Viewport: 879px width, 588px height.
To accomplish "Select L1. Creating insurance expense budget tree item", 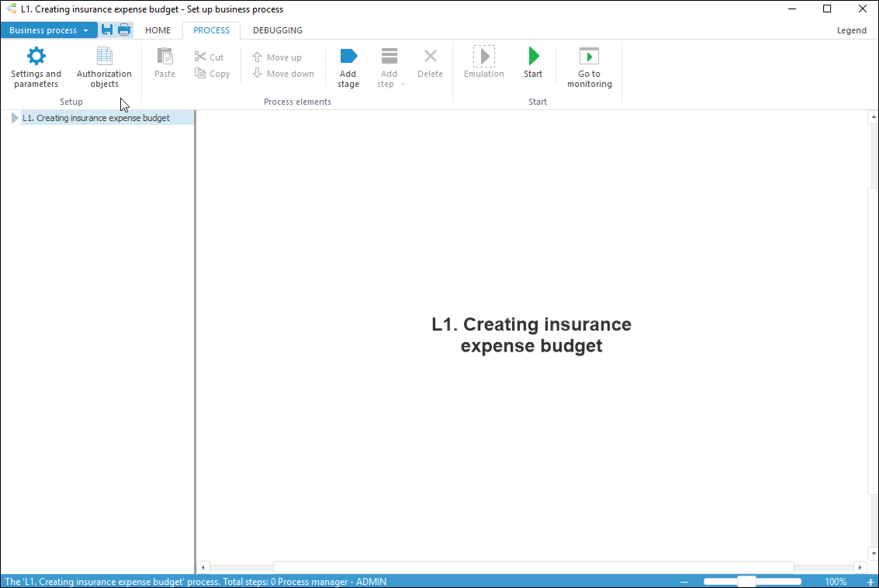I will [x=96, y=118].
